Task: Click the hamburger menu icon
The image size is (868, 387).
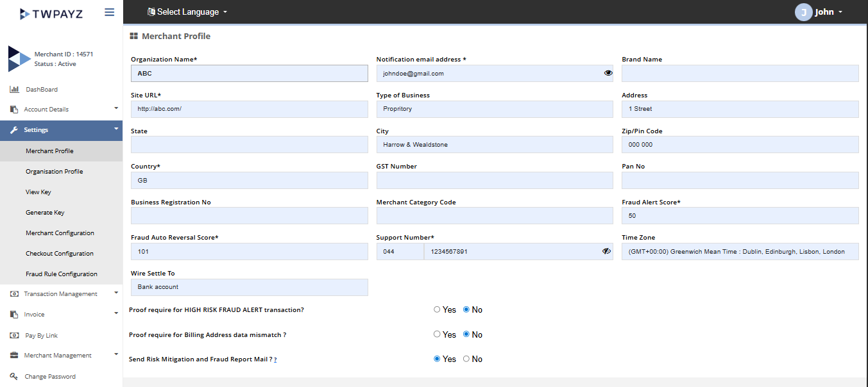Action: click(109, 12)
